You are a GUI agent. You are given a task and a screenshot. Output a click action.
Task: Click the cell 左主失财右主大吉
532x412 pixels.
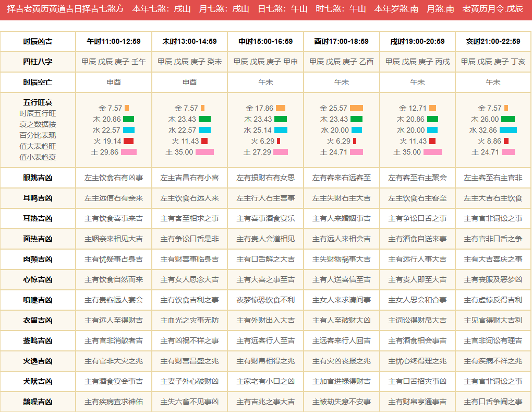point(341,198)
